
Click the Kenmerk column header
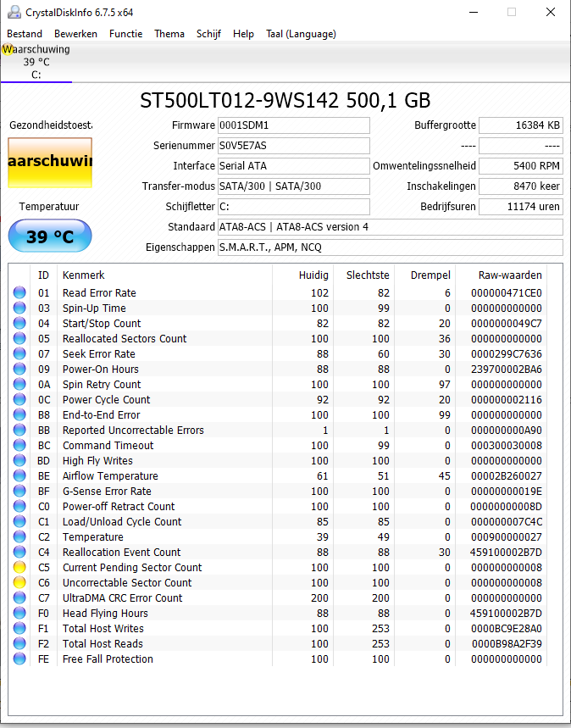[x=84, y=275]
